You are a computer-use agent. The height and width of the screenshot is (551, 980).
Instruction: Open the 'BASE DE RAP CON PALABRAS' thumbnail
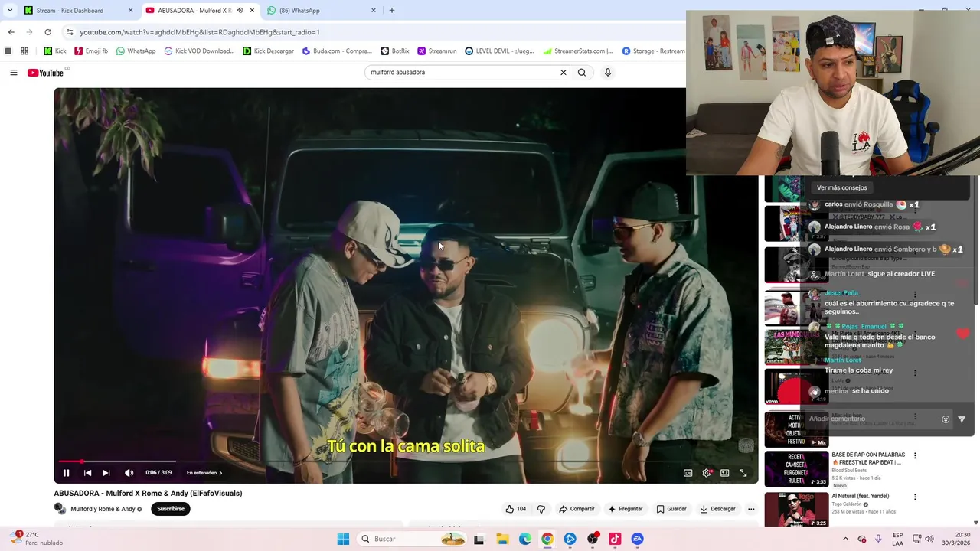796,468
